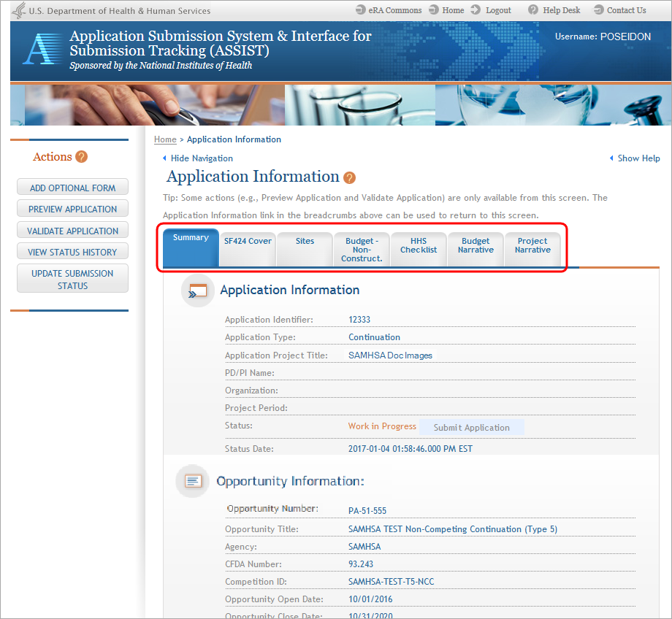
Task: Click opportunity number PA-51-555
Action: pyautogui.click(x=367, y=511)
